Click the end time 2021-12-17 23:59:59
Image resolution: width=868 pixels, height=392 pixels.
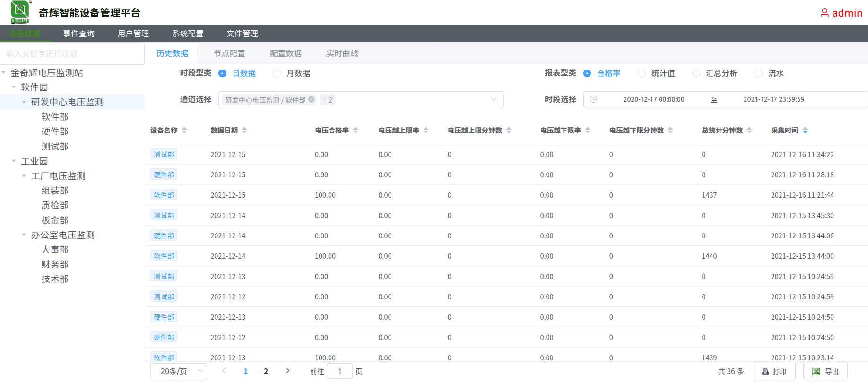click(774, 99)
